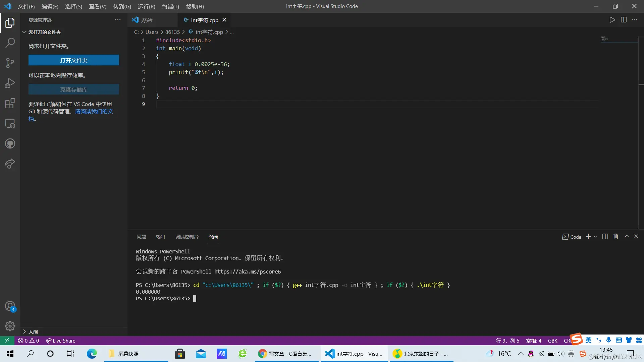Maximize the terminal panel size

point(627,237)
